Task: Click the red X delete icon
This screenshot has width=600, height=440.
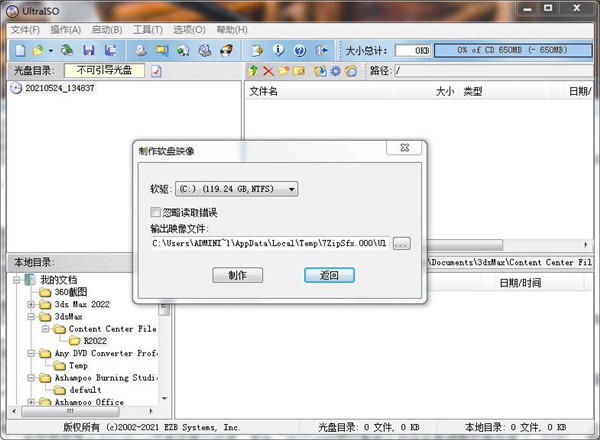Action: 268,71
